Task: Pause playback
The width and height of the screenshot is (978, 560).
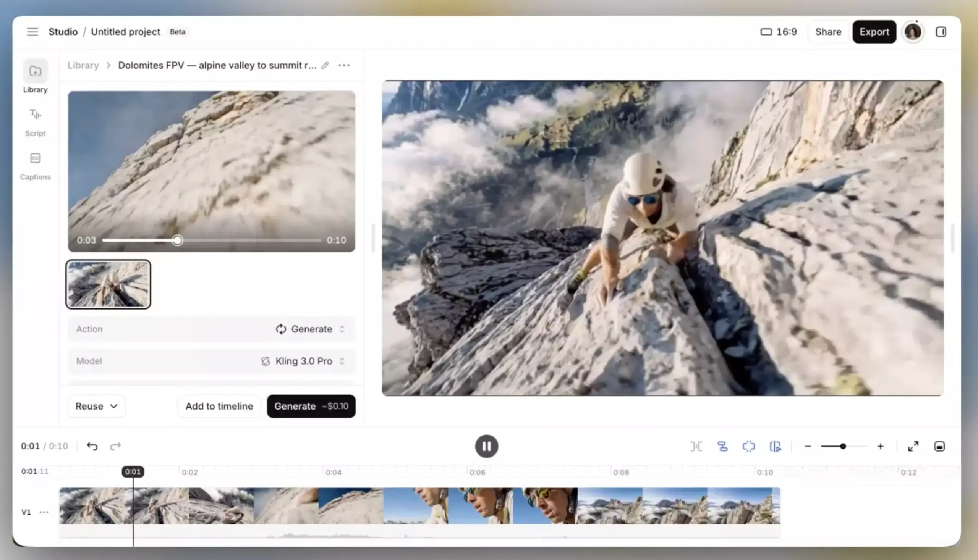Action: tap(486, 446)
